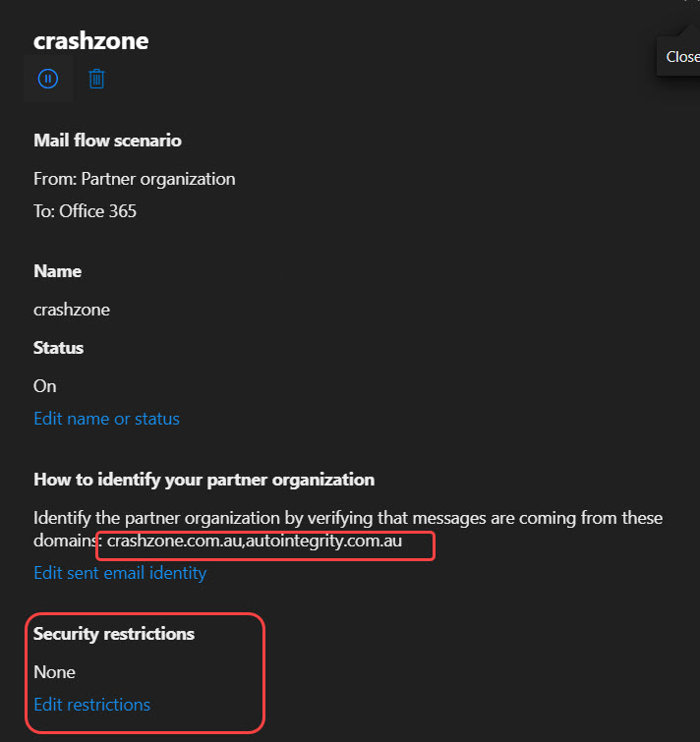This screenshot has height=742, width=700.
Task: Click How to identify your partner organization heading
Action: tap(204, 480)
